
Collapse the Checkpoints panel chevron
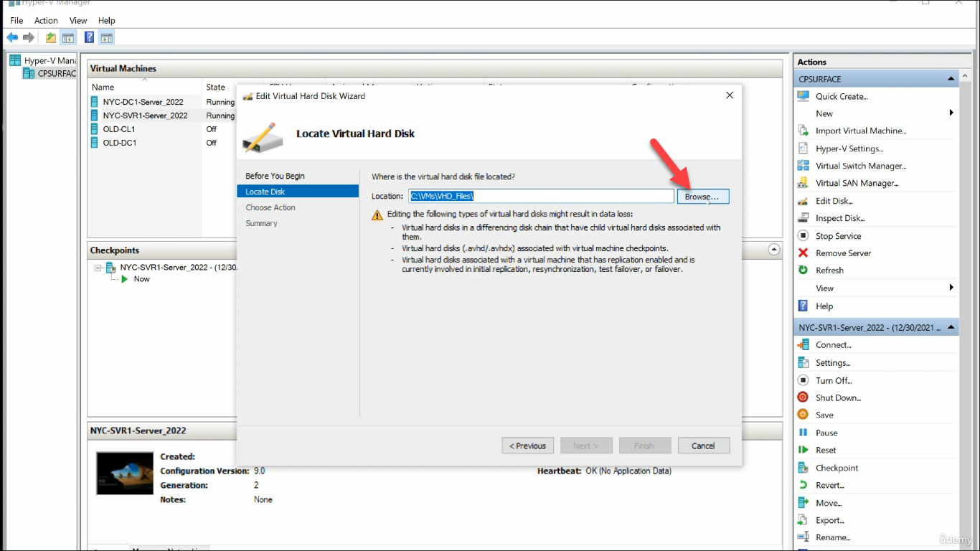(774, 250)
